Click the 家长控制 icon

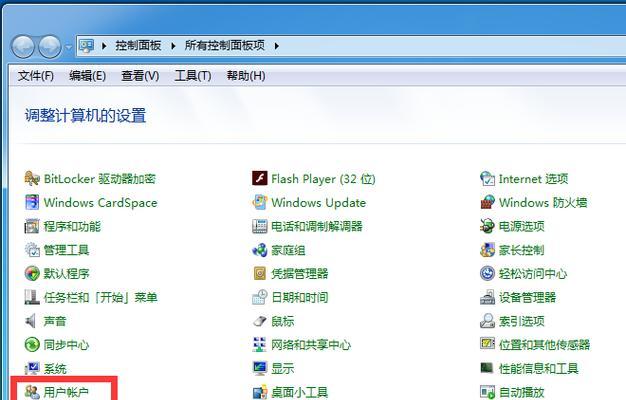click(x=487, y=250)
